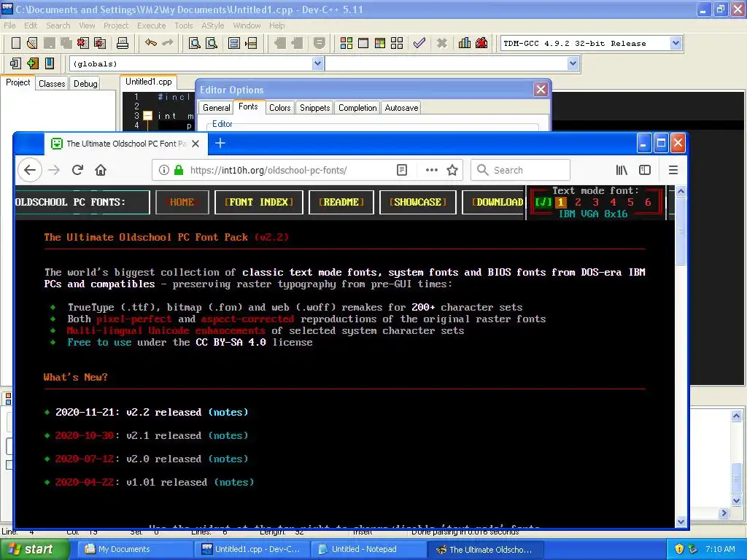Click the Open file icon in Dev-C++ toolbar
The height and width of the screenshot is (560, 747).
pos(32,43)
